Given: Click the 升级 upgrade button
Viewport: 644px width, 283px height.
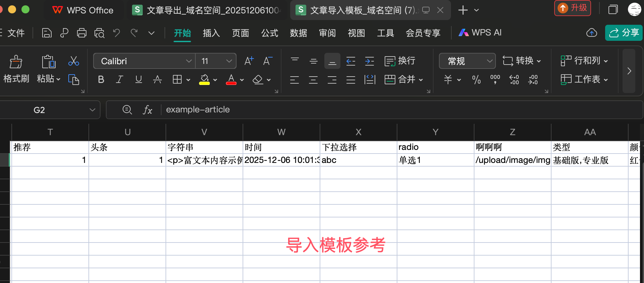Looking at the screenshot, I should [x=573, y=8].
